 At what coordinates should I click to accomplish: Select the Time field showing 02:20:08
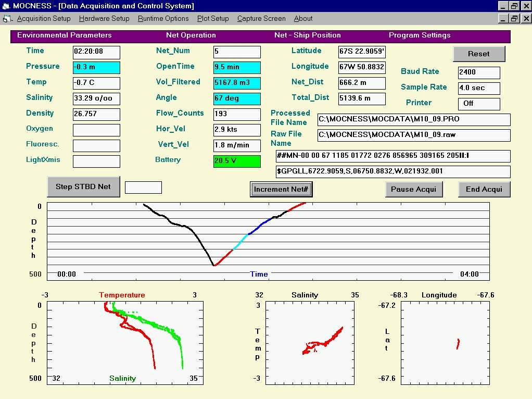pyautogui.click(x=96, y=52)
